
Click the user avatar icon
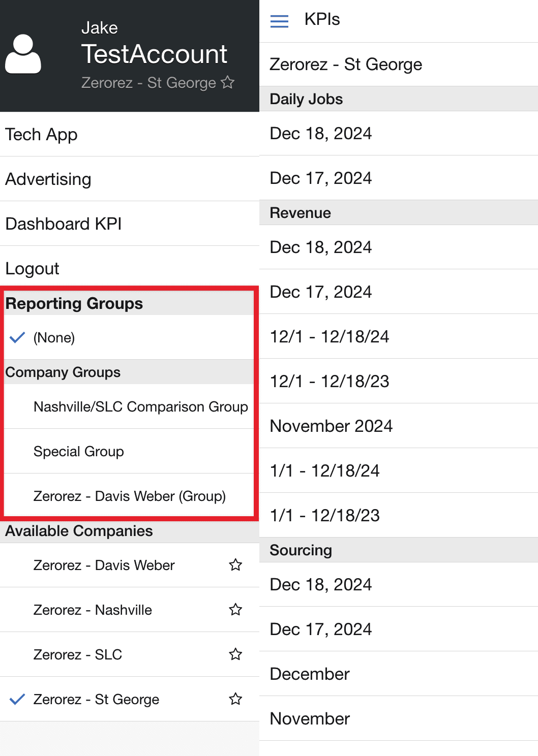(23, 54)
